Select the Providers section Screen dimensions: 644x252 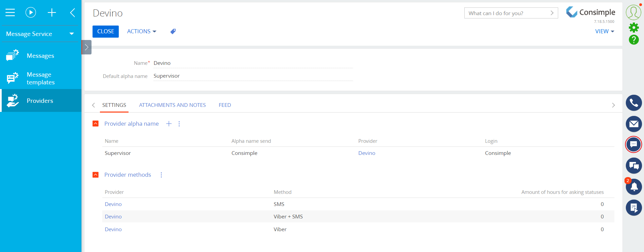41,100
